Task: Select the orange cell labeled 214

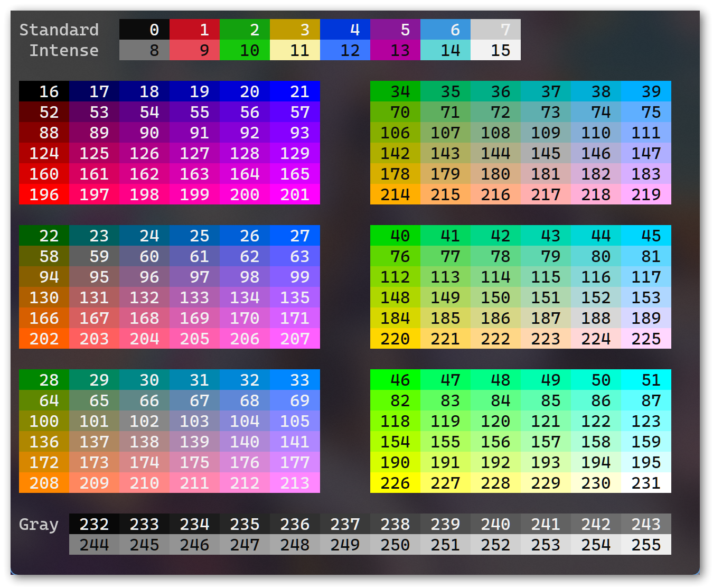Action: 395,194
